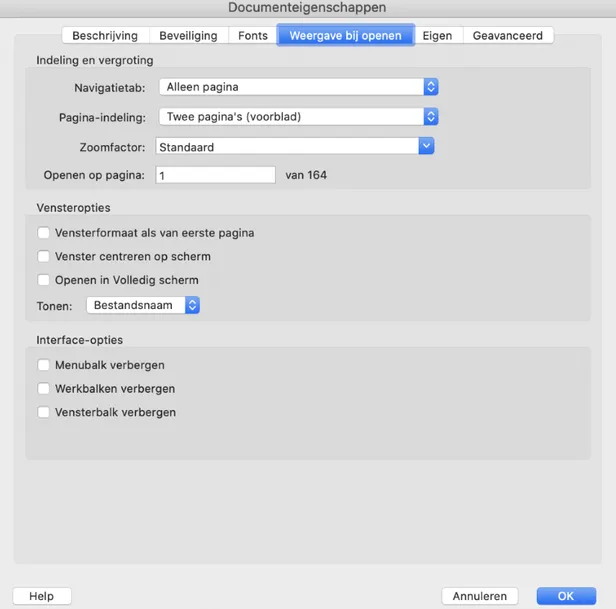Click the Openen op pagina input field
This screenshot has width=616, height=609.
click(214, 175)
